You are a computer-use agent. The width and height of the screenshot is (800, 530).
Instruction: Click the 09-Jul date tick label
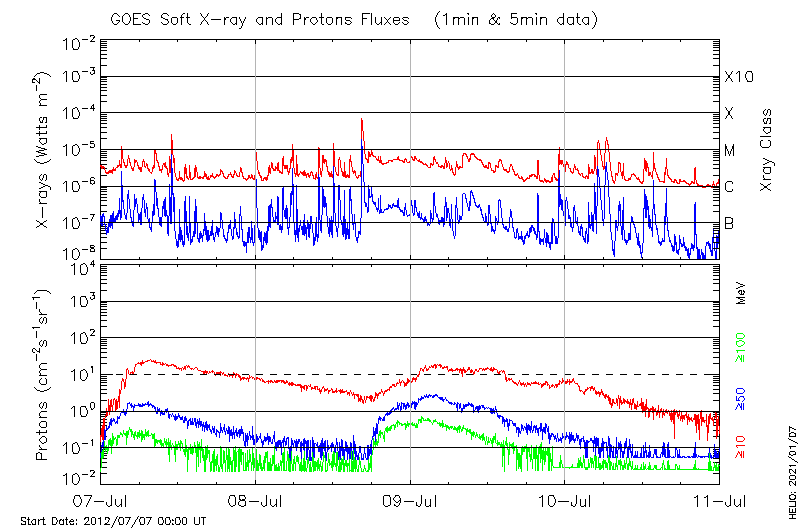click(x=410, y=499)
